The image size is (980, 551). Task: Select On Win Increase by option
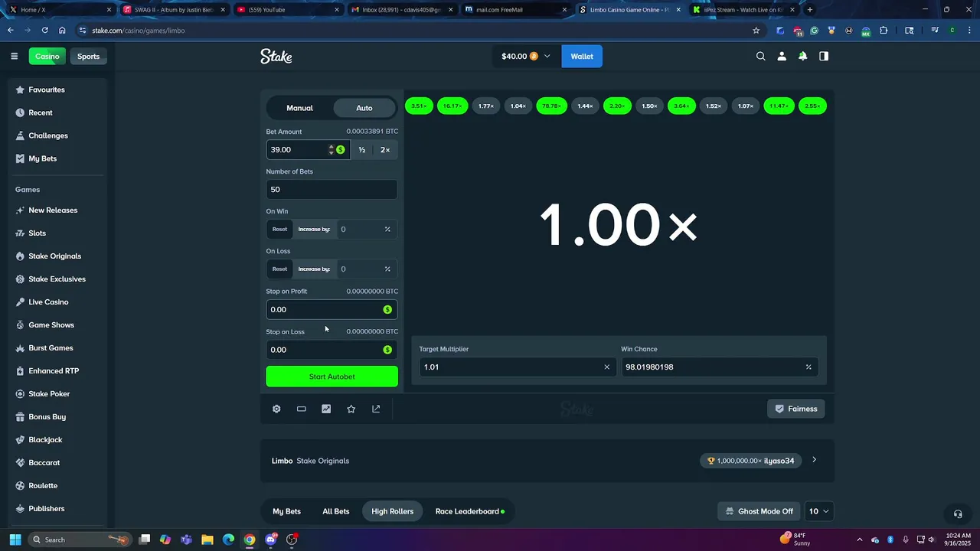point(314,229)
